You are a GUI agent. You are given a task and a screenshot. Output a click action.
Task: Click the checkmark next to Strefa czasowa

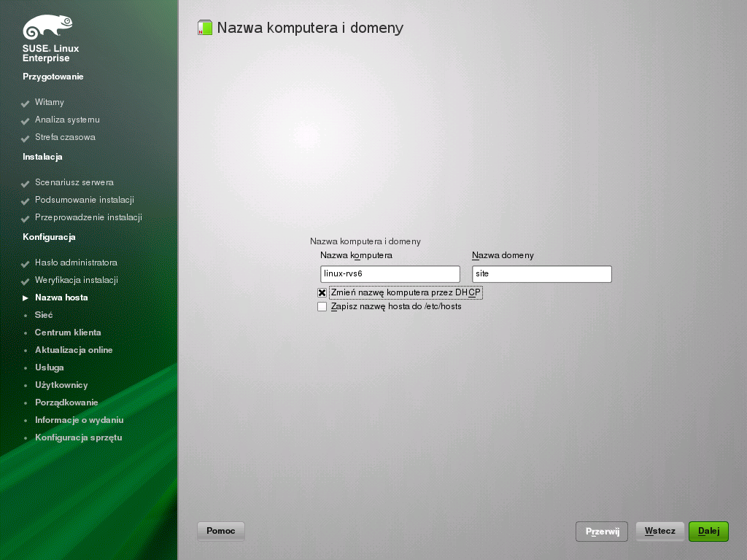tap(26, 138)
